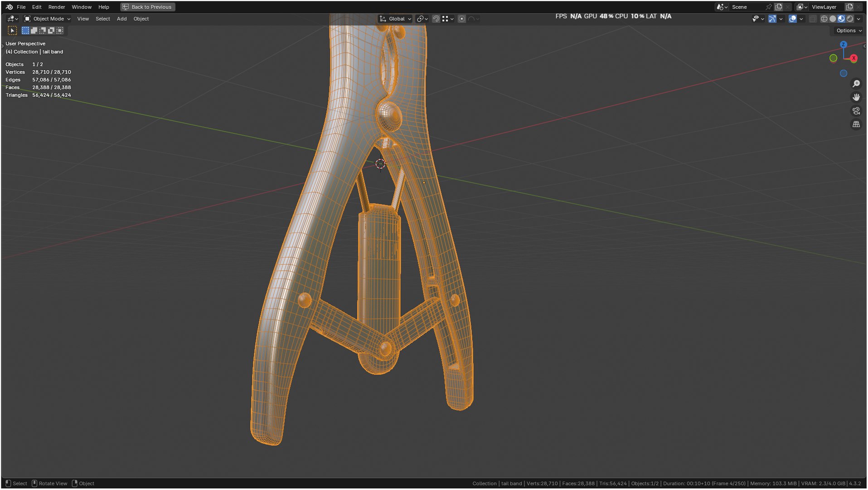Open the Object Mode dropdown

click(47, 19)
